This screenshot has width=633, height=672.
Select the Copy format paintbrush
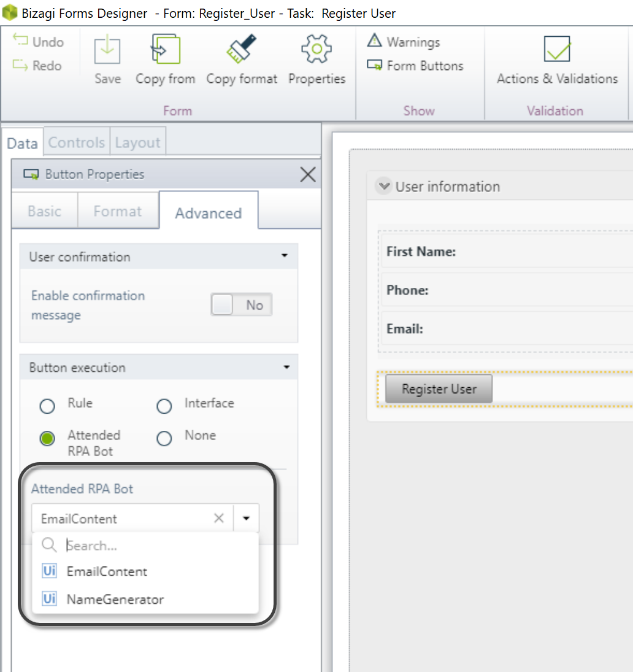[242, 48]
